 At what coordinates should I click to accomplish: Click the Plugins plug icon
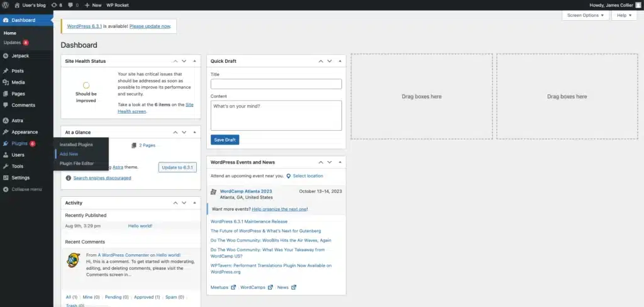click(x=5, y=143)
